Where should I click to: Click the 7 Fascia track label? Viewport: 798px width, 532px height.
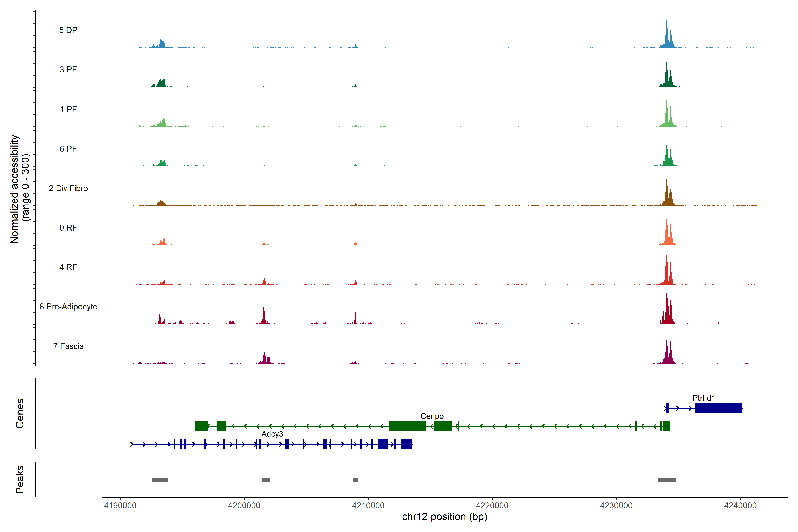[68, 346]
